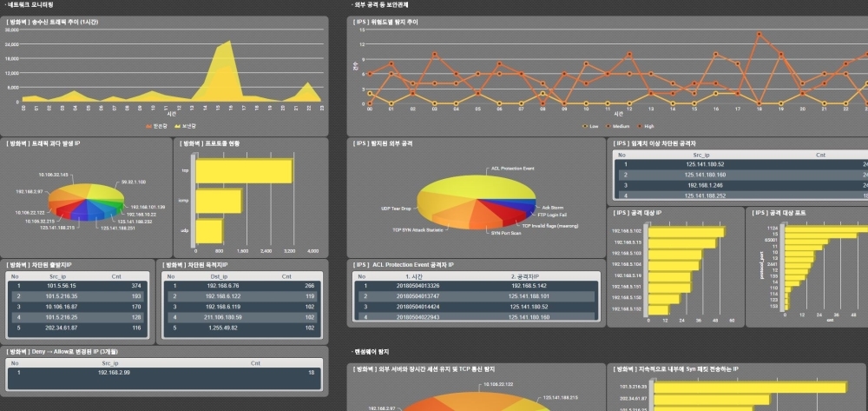Select row 125.141.188.101 in ACL attacker table
This screenshot has width=868, height=411.
[476, 296]
